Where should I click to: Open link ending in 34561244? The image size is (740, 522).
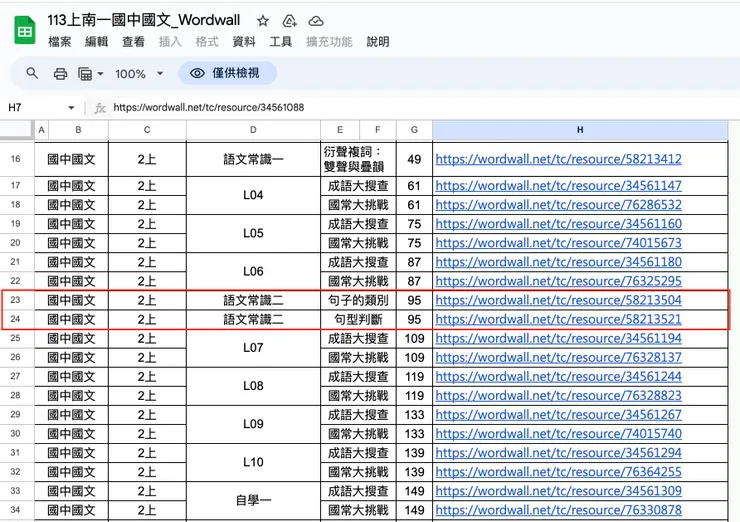(x=558, y=377)
